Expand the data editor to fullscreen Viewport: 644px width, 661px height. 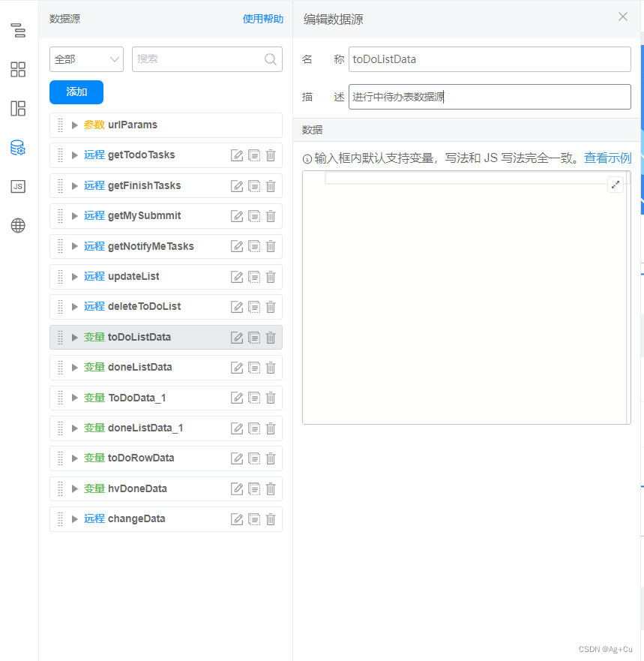pyautogui.click(x=616, y=185)
